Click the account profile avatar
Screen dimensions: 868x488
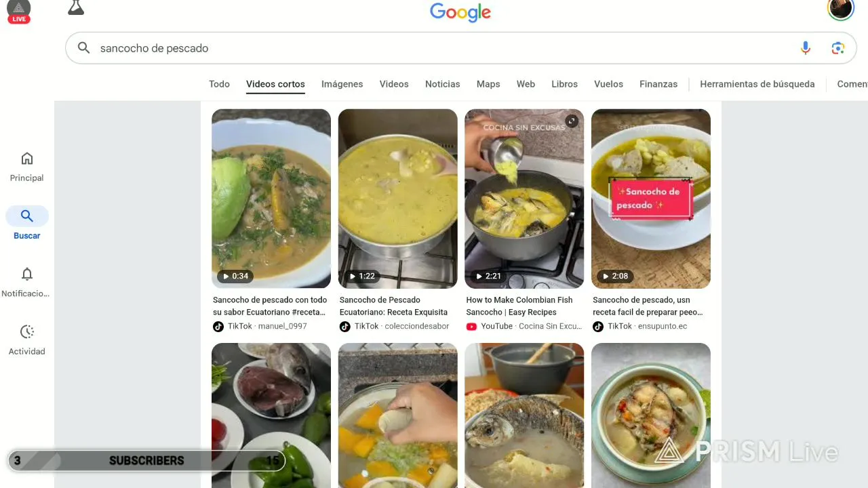click(x=840, y=9)
